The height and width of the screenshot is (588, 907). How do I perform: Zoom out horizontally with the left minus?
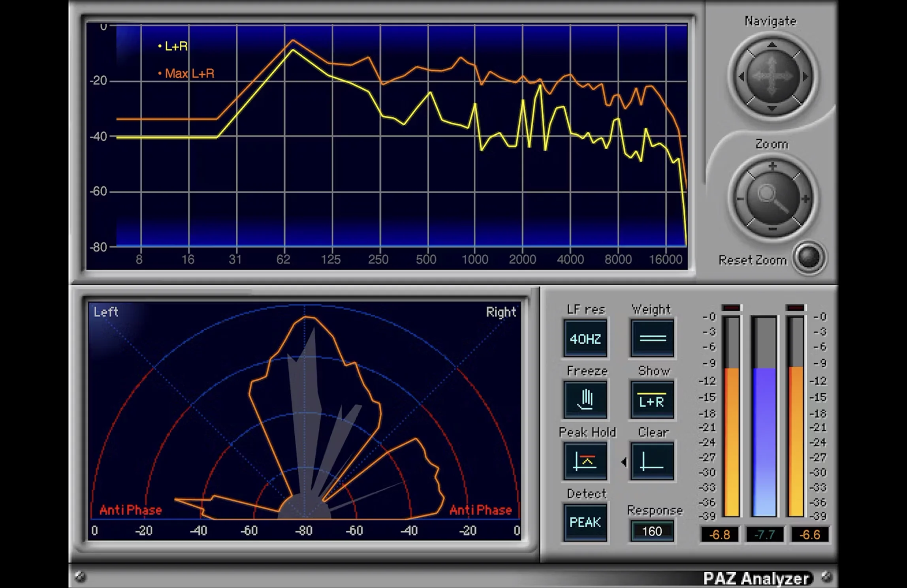click(x=740, y=199)
